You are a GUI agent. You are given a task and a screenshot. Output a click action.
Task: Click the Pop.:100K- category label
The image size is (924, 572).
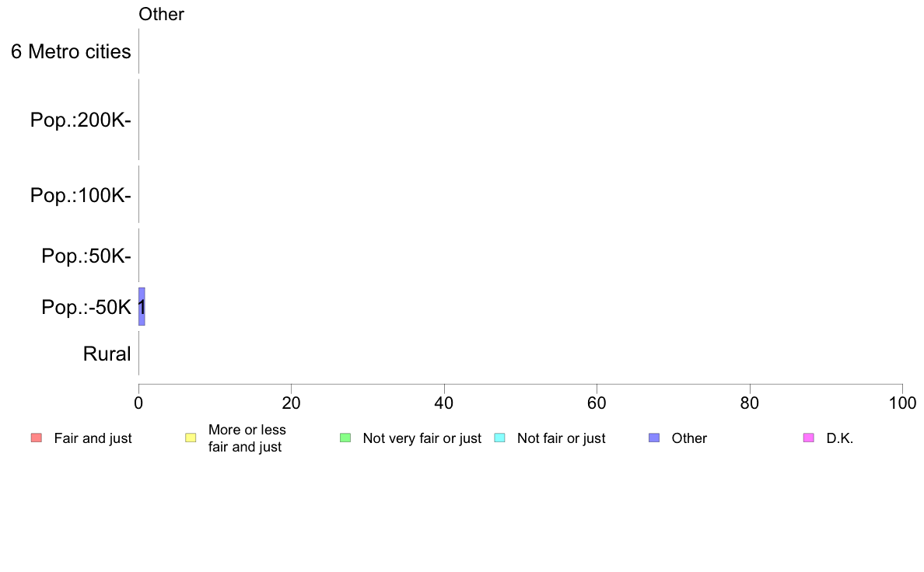81,195
